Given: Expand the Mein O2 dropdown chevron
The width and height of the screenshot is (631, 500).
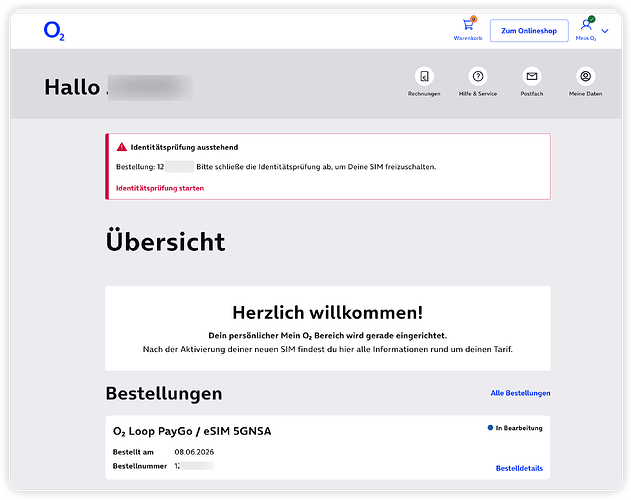Looking at the screenshot, I should pos(604,31).
